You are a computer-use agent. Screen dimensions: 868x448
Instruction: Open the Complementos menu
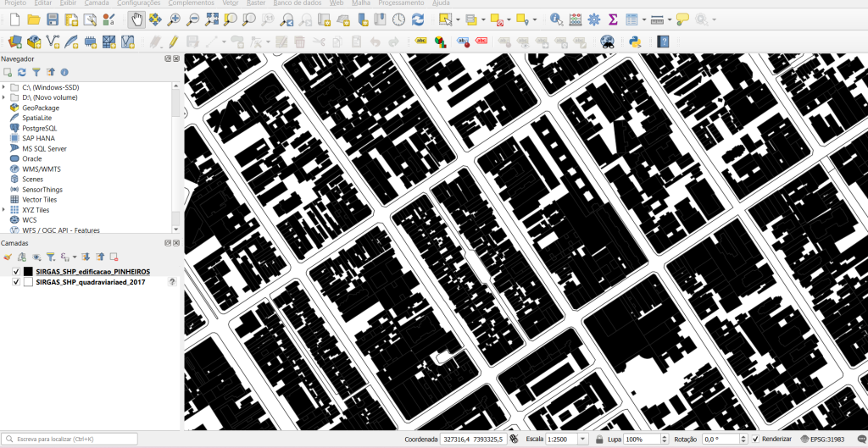point(191,3)
